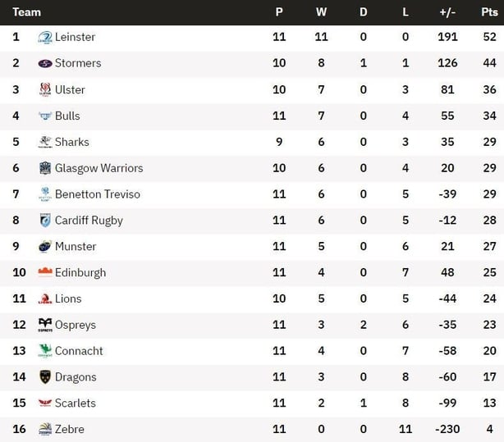This screenshot has height=442, width=504.
Task: Click the Leinster team crest icon
Action: point(45,37)
